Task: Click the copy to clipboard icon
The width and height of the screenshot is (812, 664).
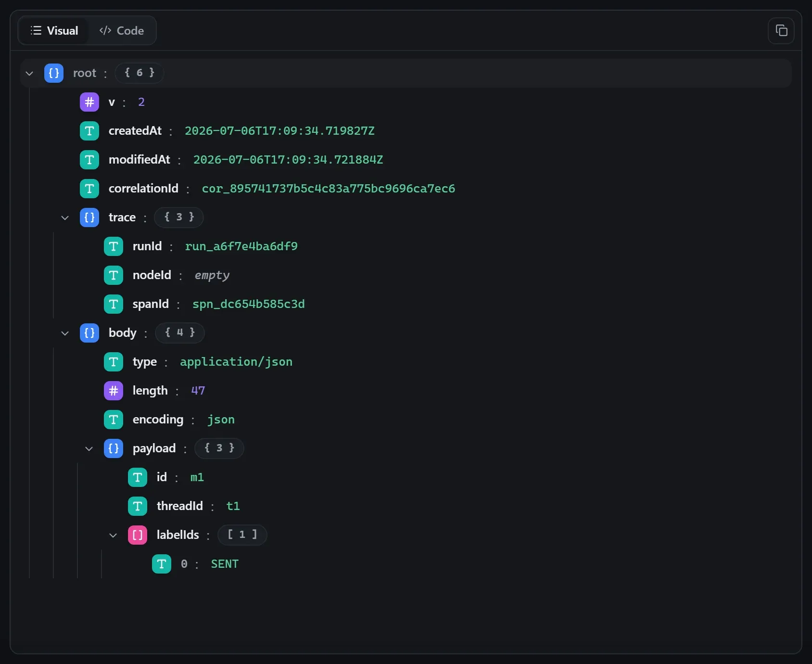Action: pyautogui.click(x=781, y=31)
